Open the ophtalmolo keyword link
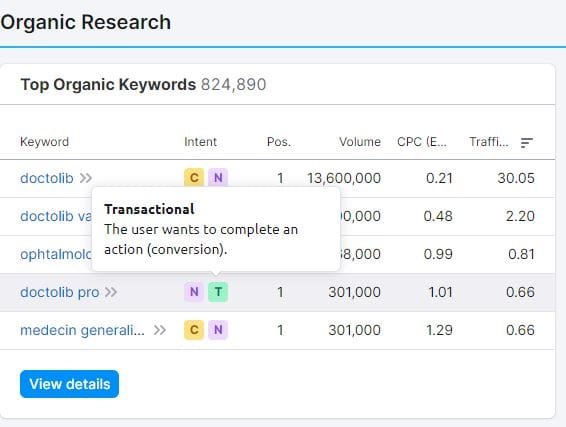This screenshot has height=427, width=566. (56, 254)
